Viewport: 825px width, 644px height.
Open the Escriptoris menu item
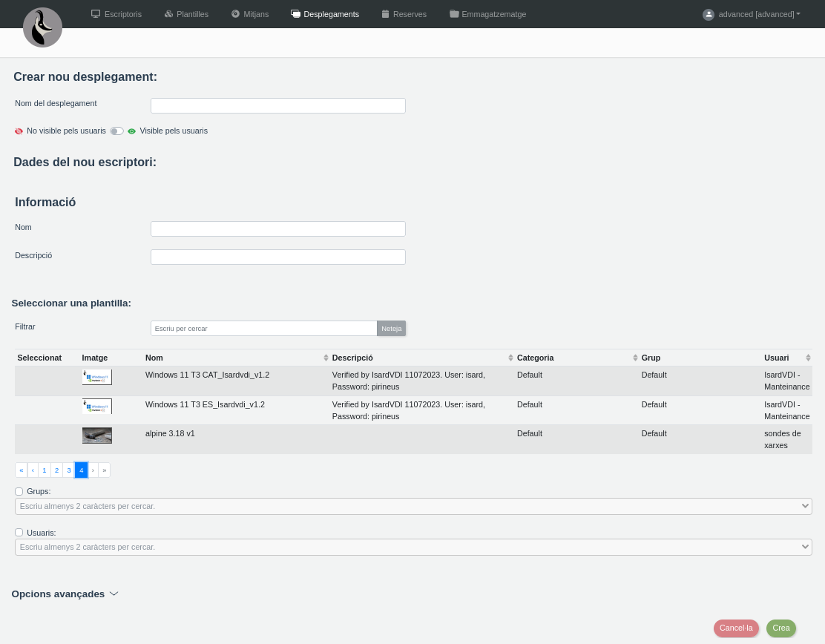(116, 14)
